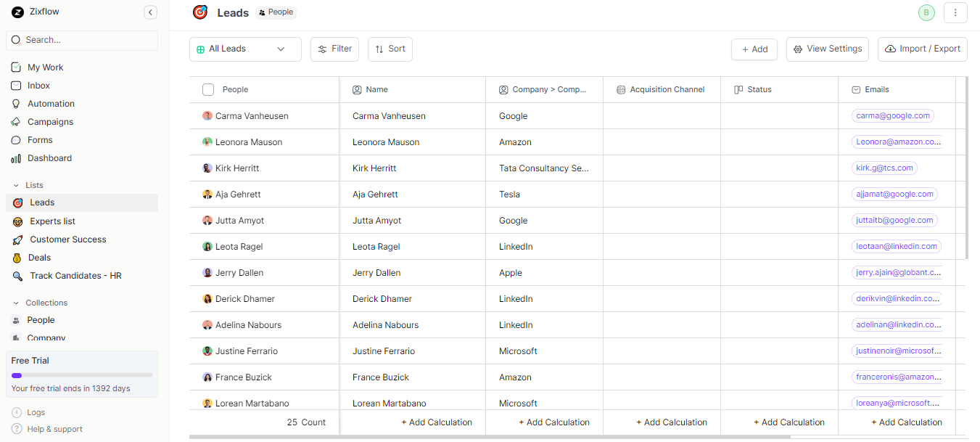980x442 pixels.
Task: Open the Dashboard view
Action: tap(51, 157)
